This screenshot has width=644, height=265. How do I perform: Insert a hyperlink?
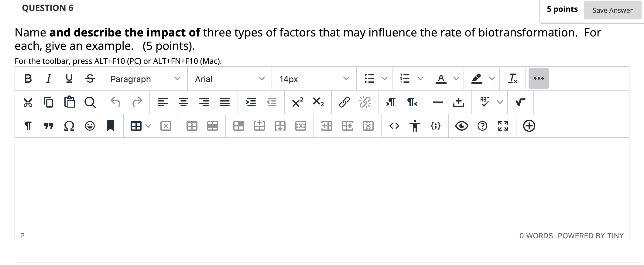click(344, 102)
